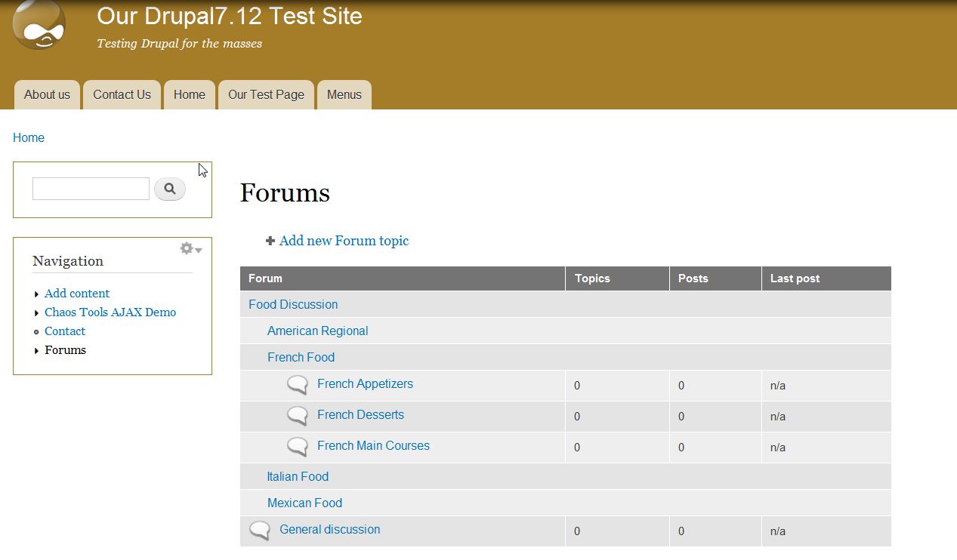This screenshot has width=957, height=560.
Task: Click the Drupal logo icon
Action: 39,24
